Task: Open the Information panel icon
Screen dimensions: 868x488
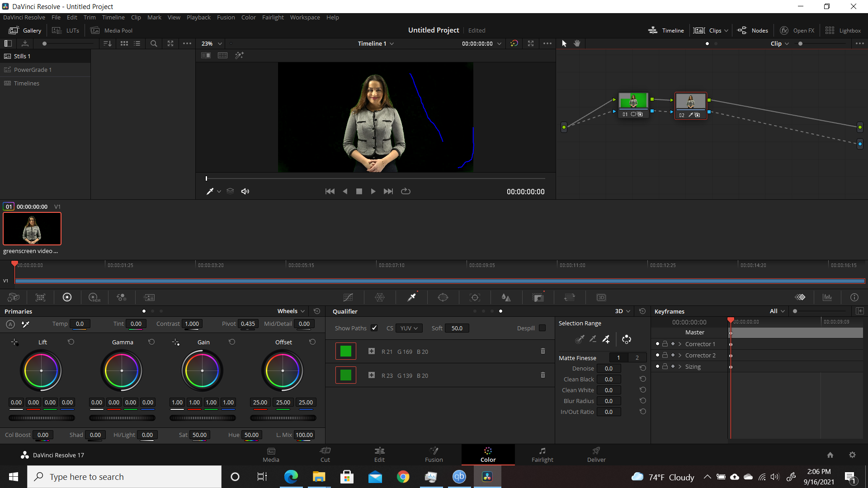Action: click(854, 297)
